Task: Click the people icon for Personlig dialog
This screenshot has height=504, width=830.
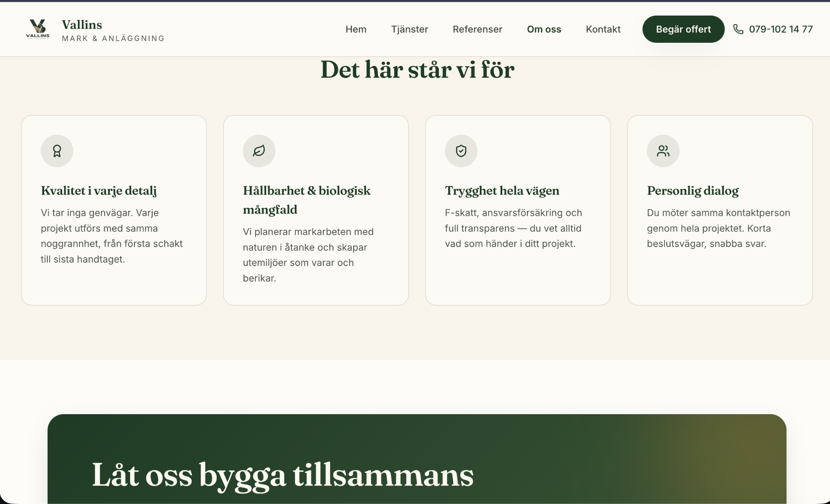Action: pyautogui.click(x=663, y=151)
